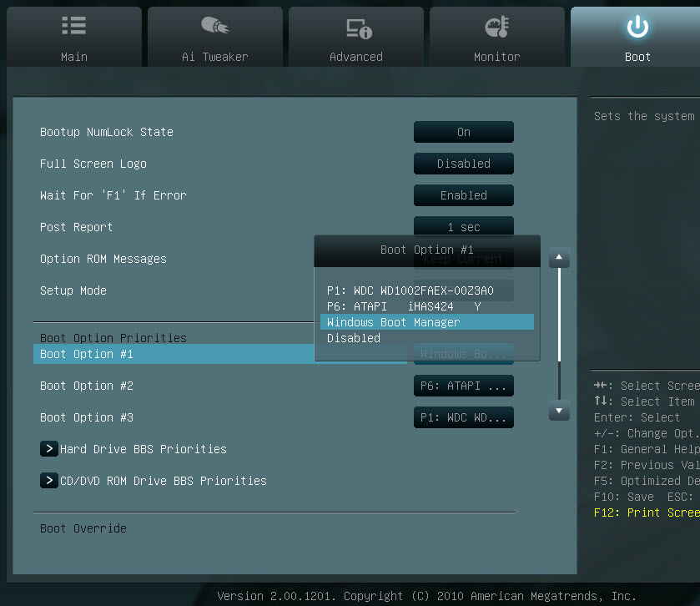Switch to the Monitor tab
Viewport: 700px width, 606px height.
coord(497,38)
